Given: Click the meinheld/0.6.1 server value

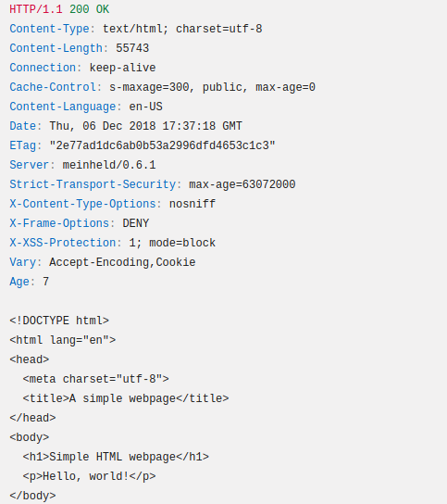Looking at the screenshot, I should click(109, 165).
